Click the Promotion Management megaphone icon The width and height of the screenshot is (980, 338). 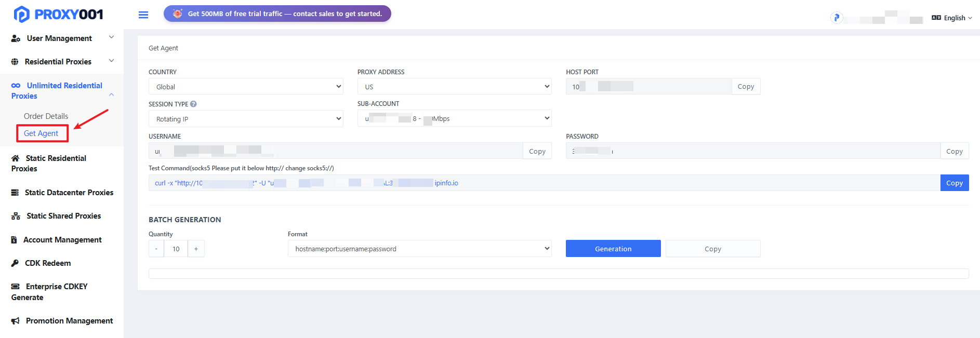pos(16,321)
